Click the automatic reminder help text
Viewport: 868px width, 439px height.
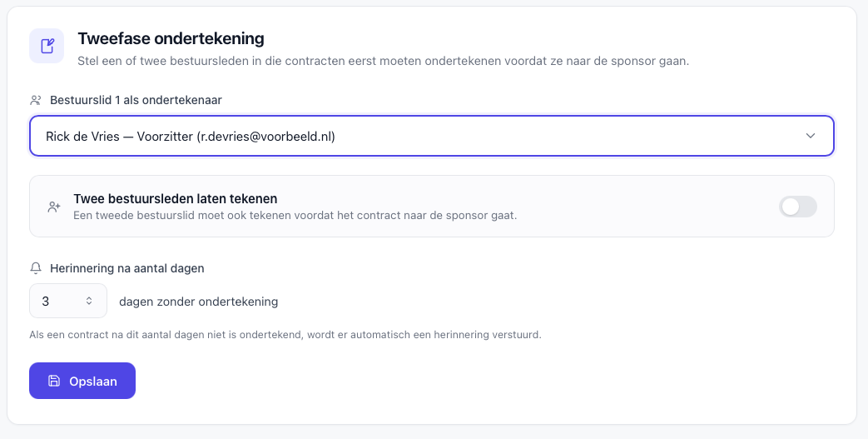[x=285, y=335]
